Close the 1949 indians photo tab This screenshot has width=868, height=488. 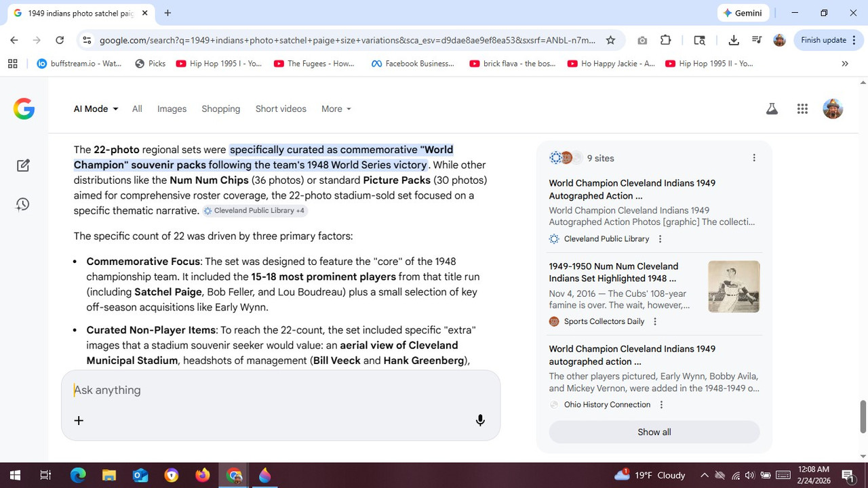144,13
